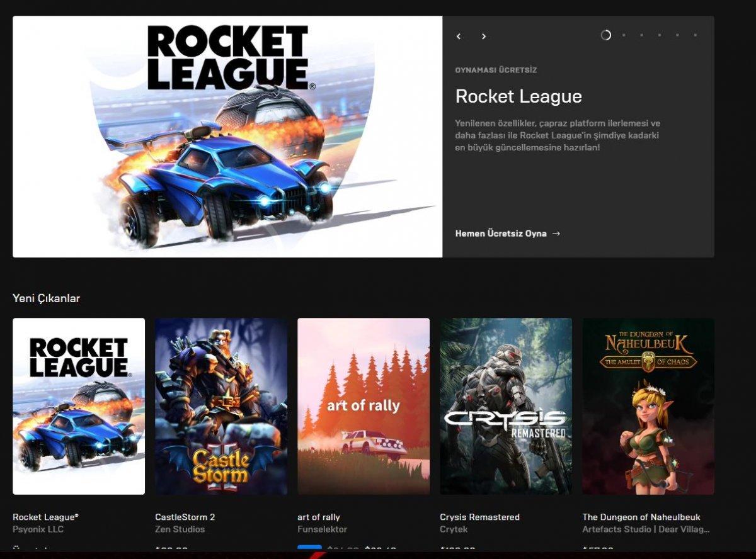Select the first carousel pagination dot
The image size is (756, 559).
click(606, 36)
